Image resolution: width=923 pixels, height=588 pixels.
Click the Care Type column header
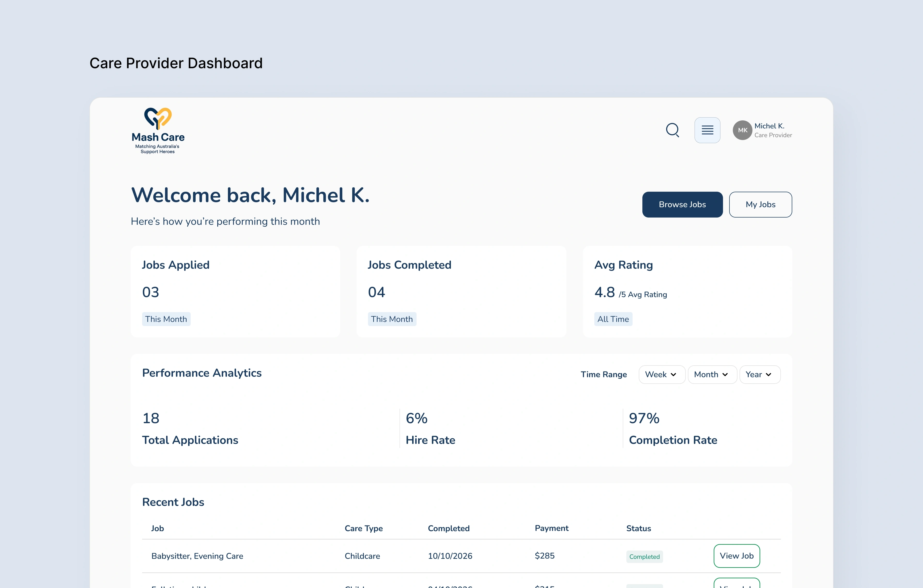(363, 528)
